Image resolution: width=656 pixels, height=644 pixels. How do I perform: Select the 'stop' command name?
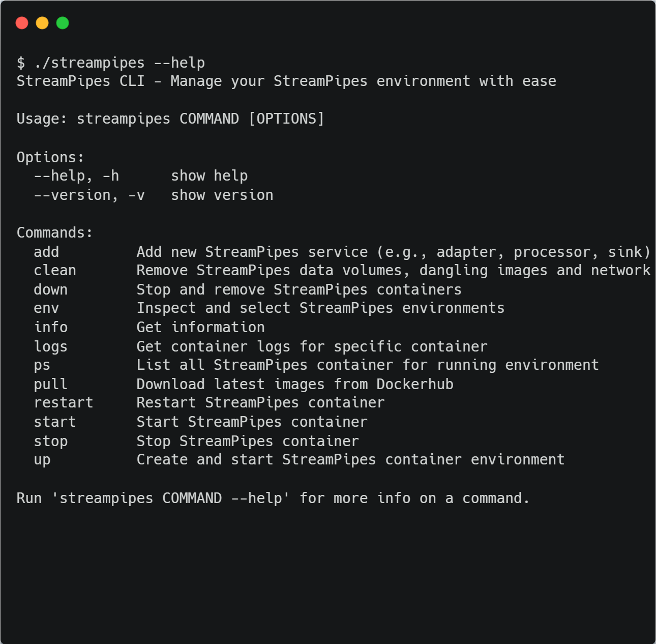[51, 442]
